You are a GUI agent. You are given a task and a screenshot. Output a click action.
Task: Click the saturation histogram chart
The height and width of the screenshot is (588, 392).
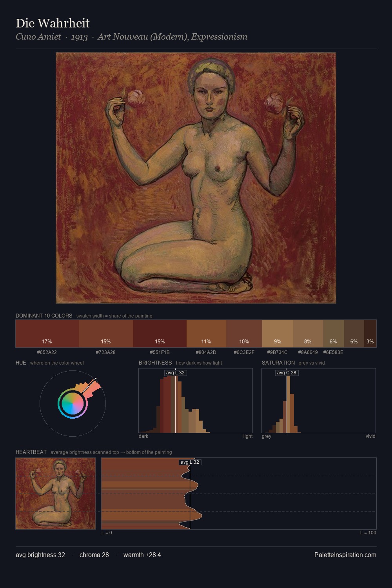point(319,401)
